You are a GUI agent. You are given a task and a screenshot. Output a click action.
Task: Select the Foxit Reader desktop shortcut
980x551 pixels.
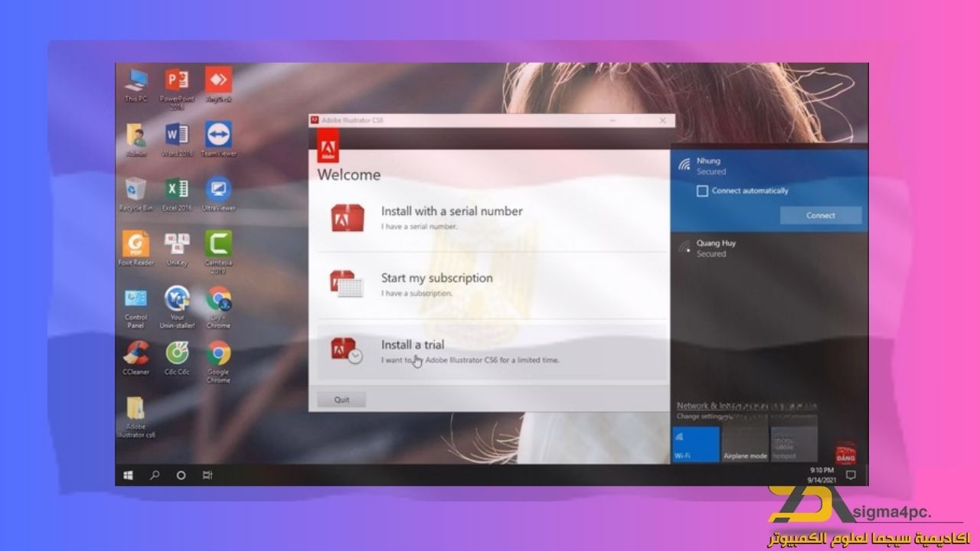(136, 249)
